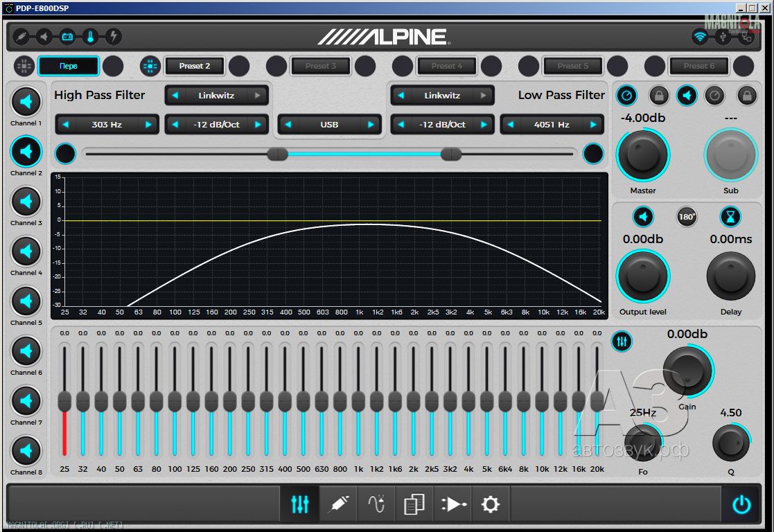Select Channel 6 speaker icon

[x=26, y=351]
